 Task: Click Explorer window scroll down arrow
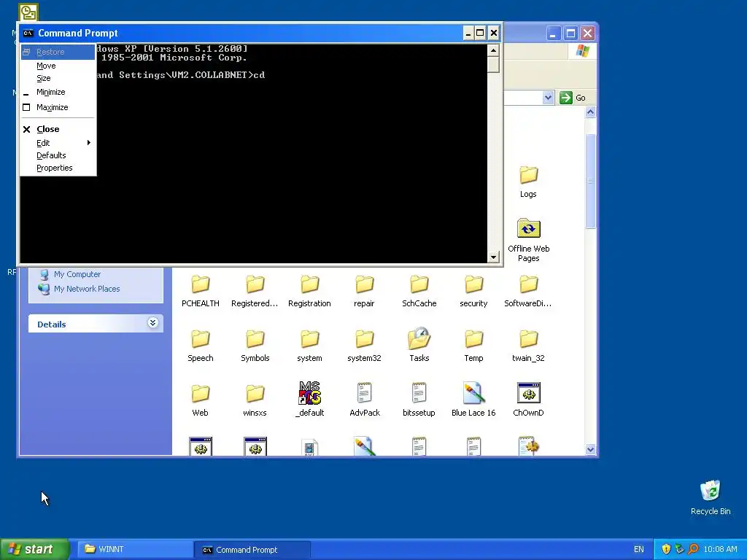click(590, 449)
